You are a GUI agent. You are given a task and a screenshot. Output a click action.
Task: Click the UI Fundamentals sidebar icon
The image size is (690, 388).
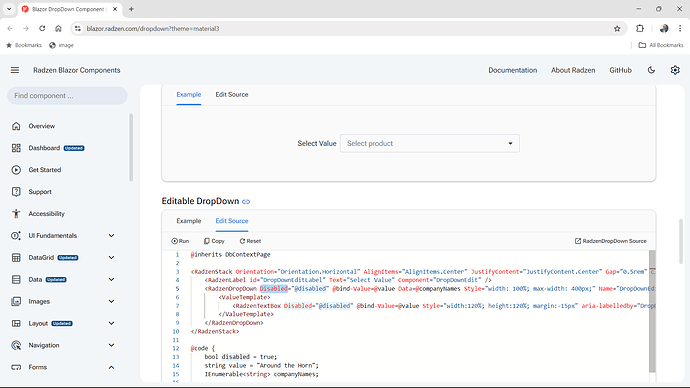(x=16, y=236)
